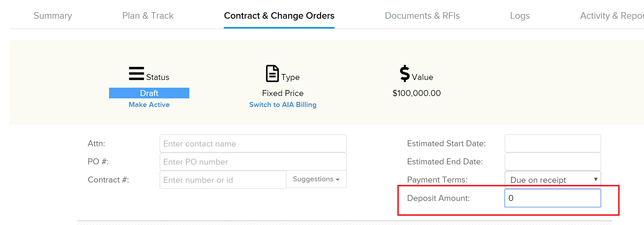This screenshot has width=644, height=225.
Task: Click the Estimated Start Date field
Action: [x=553, y=143]
